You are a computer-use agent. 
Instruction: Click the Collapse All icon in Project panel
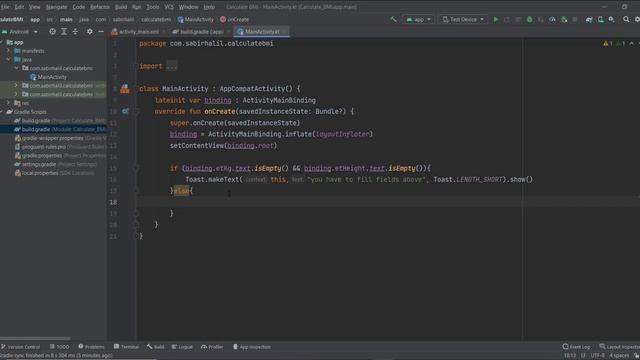pyautogui.click(x=75, y=31)
